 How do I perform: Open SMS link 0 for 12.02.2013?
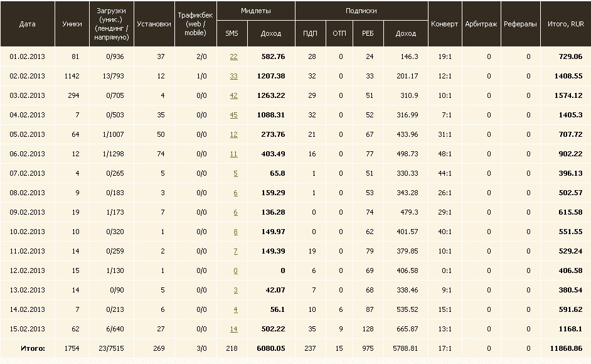point(235,270)
